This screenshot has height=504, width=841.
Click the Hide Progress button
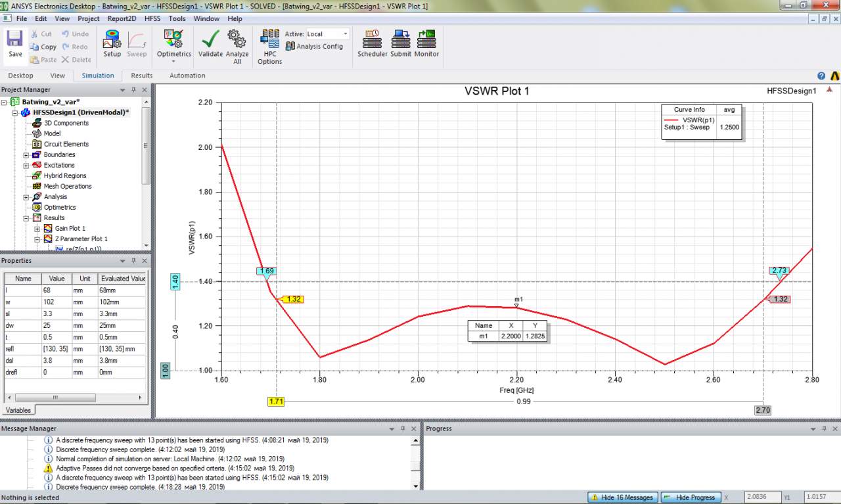tap(690, 497)
